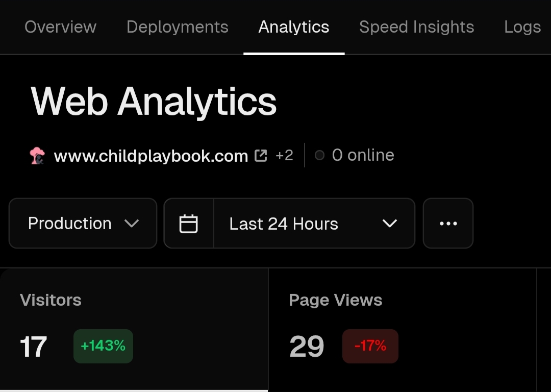The height and width of the screenshot is (392, 551).
Task: Open the three-dot more options menu
Action: click(x=448, y=224)
